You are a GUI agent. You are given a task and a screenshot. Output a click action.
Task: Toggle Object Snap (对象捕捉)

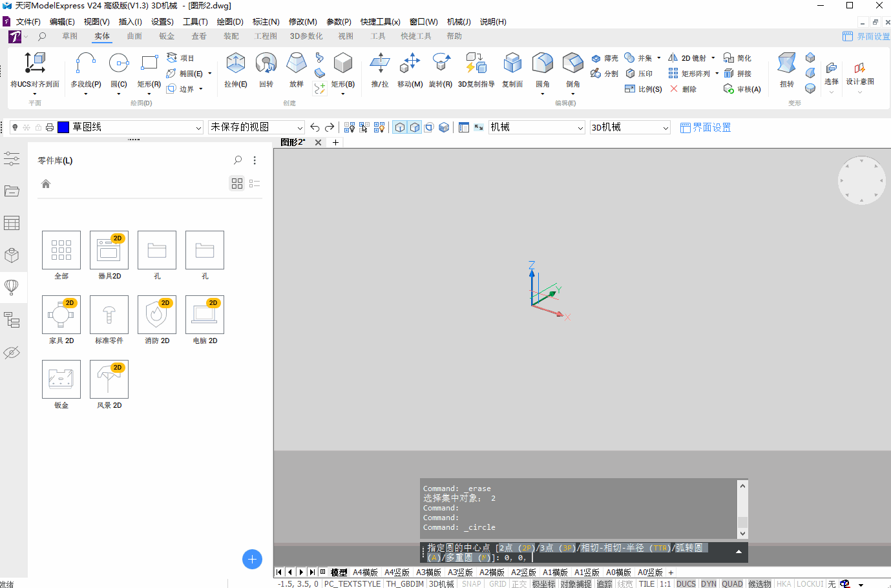[x=576, y=583]
